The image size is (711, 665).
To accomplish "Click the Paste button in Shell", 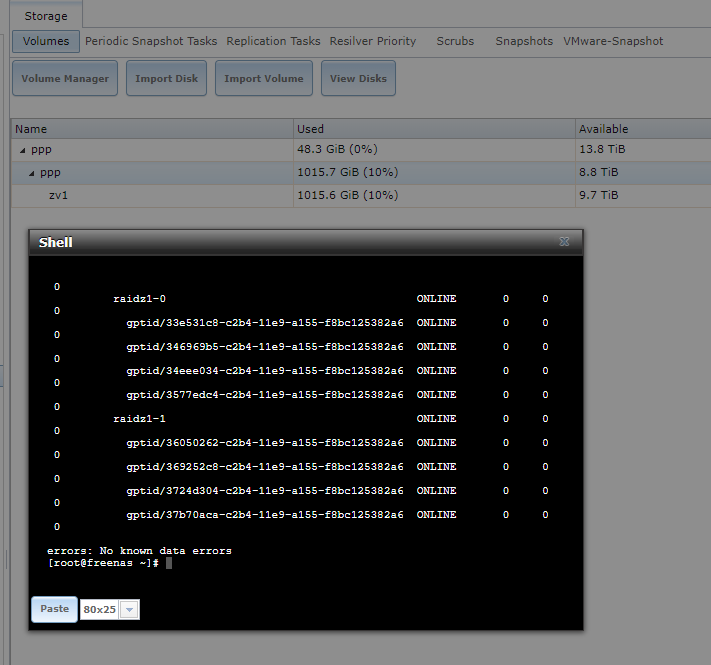I will pos(54,609).
